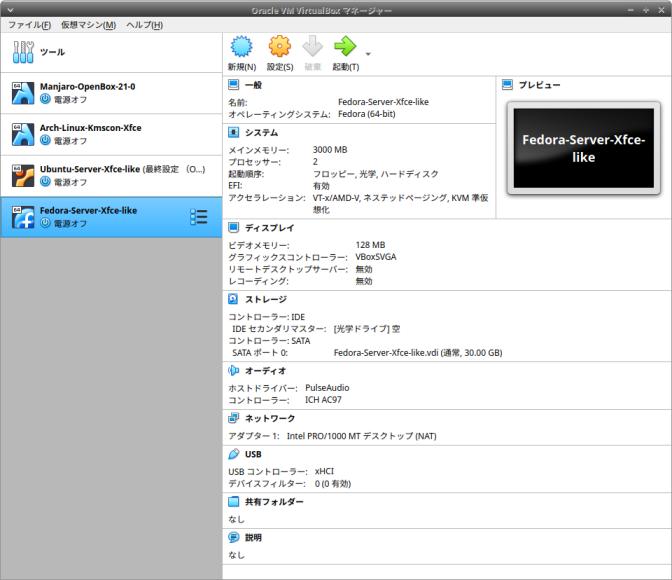Click the System (システム) section icon
The width and height of the screenshot is (672, 580).
(x=234, y=132)
